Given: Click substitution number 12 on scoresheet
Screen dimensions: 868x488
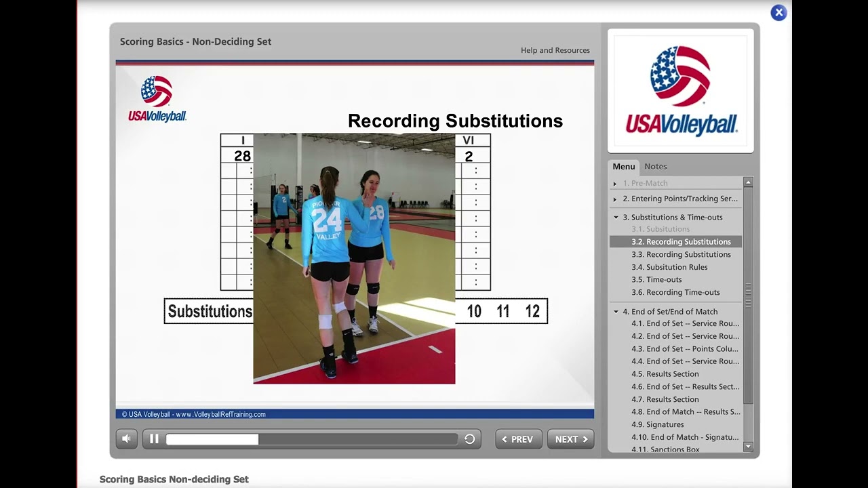Looking at the screenshot, I should pyautogui.click(x=532, y=311).
